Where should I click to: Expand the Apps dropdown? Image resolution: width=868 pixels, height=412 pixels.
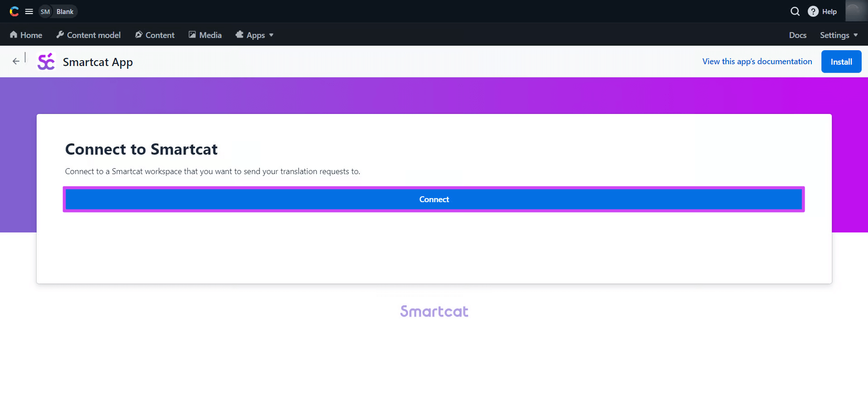pos(255,35)
